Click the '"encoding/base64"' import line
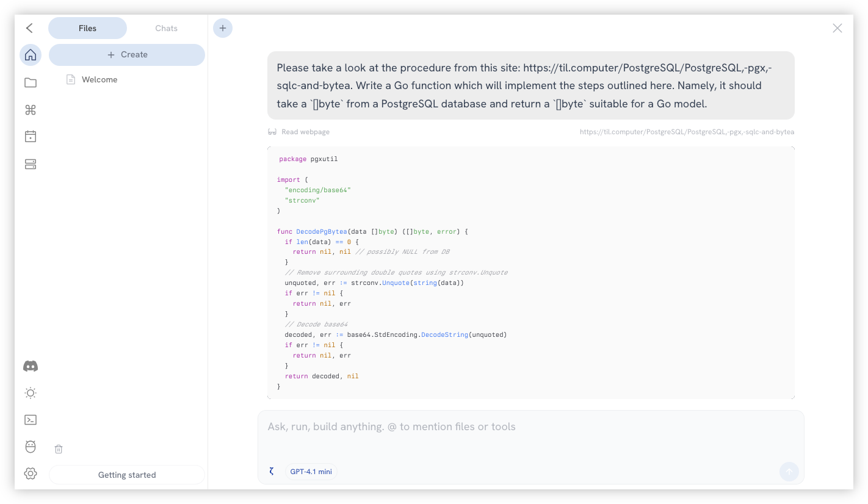The width and height of the screenshot is (868, 504). tap(317, 190)
